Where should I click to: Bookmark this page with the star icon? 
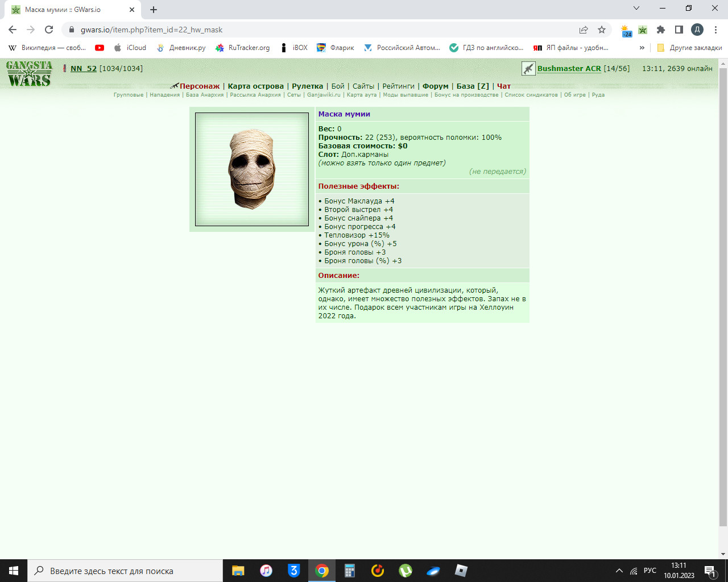602,30
